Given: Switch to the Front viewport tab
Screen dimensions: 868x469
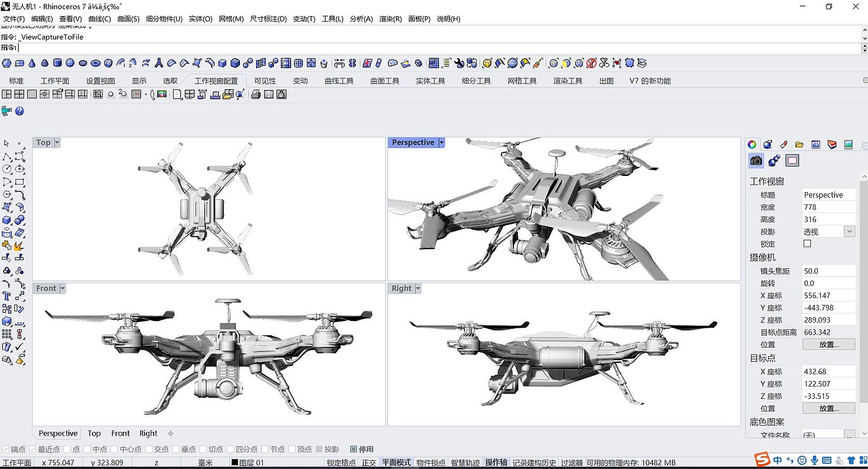Looking at the screenshot, I should pyautogui.click(x=120, y=433).
